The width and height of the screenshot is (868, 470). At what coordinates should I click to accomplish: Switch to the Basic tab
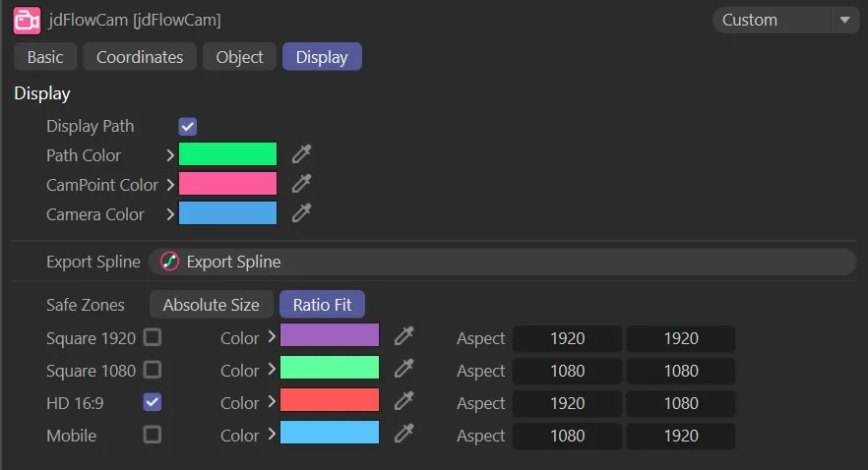tap(45, 57)
